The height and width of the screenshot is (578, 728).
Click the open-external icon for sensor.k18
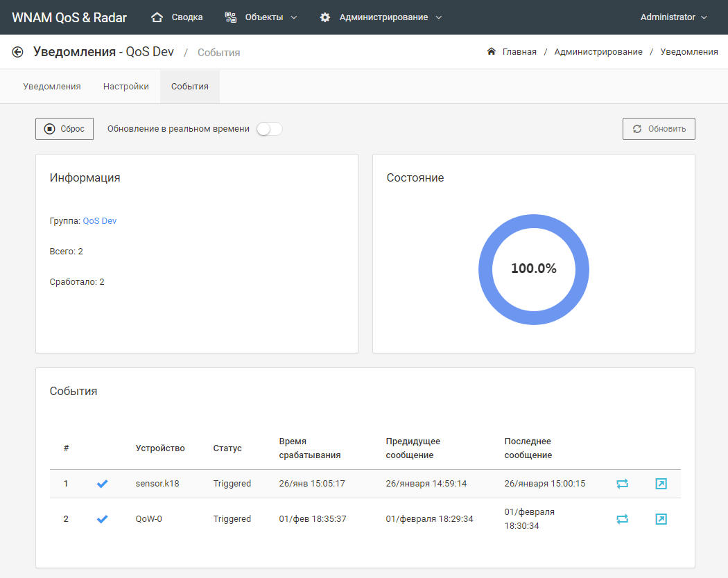[661, 484]
